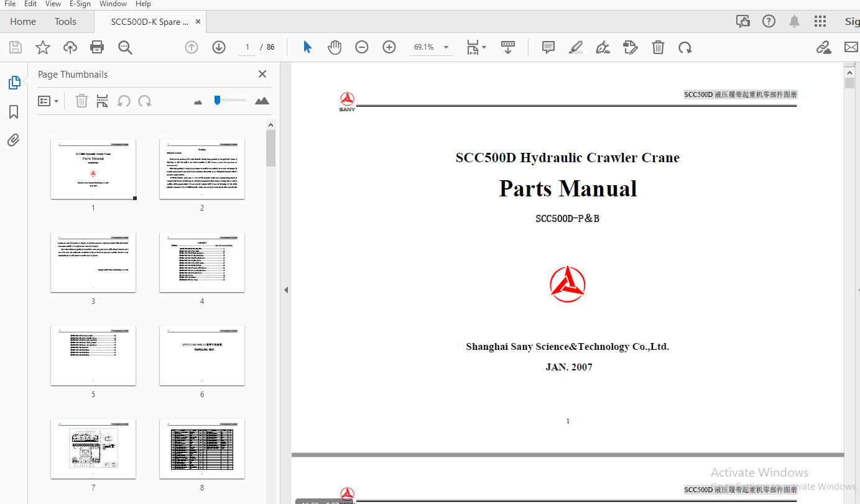
Task: Select page 6 Travelling Unit thumbnail
Action: 202,355
